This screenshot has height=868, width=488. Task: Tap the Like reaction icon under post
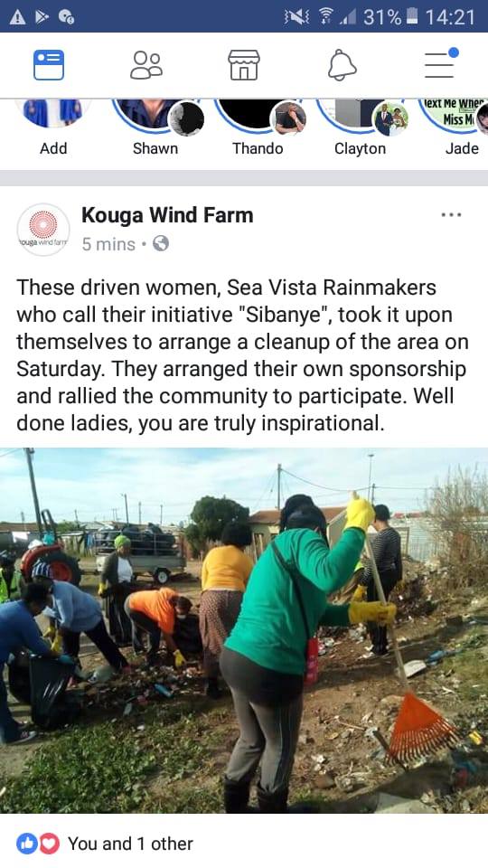pos(27,844)
